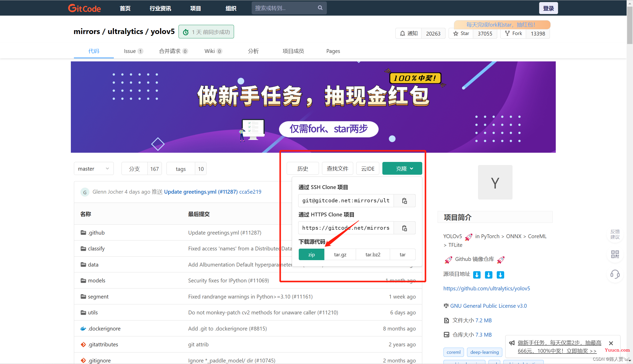Click the login button
633x364 pixels.
[548, 8]
